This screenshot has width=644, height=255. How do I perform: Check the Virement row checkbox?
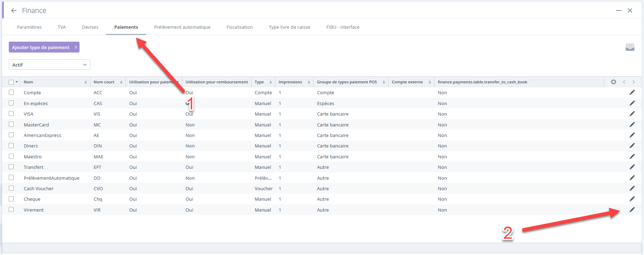(11, 209)
